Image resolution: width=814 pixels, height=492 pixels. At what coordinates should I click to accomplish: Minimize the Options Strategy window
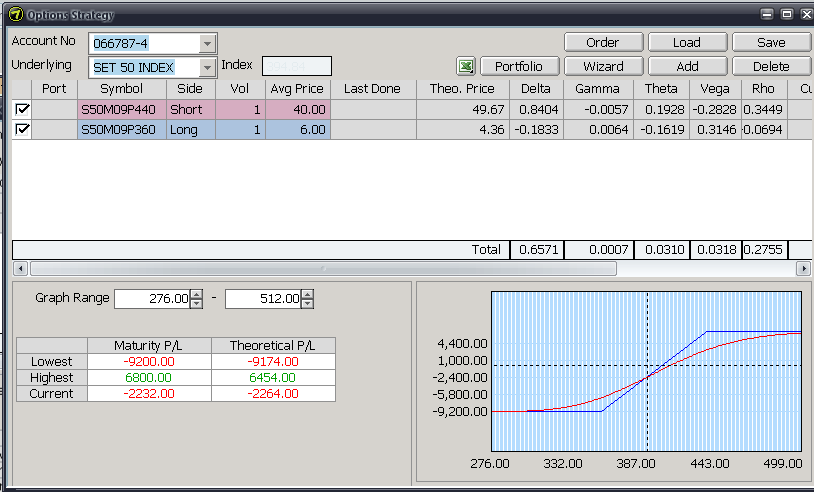coord(767,14)
